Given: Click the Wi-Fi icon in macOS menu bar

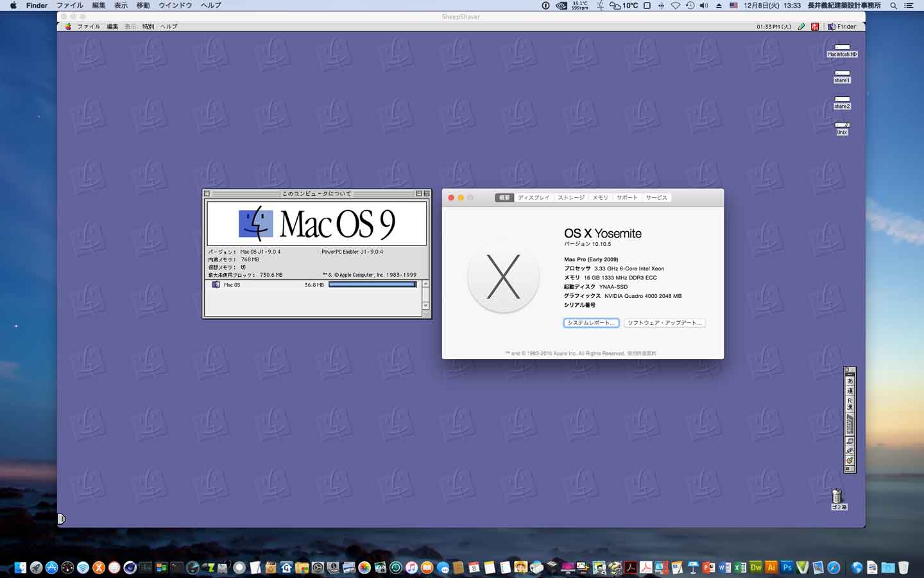Looking at the screenshot, I should pos(676,5).
